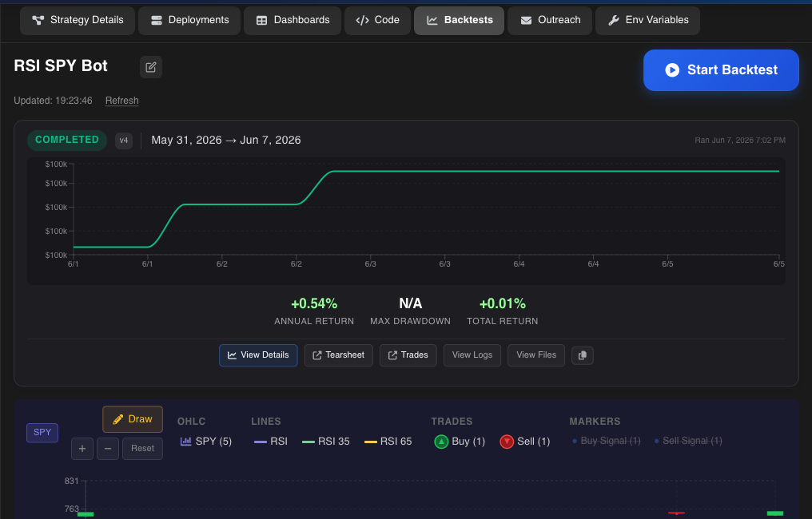Click the Ran Jun 7, 2026 7:02 PM timestamp
The image size is (812, 519).
740,141
